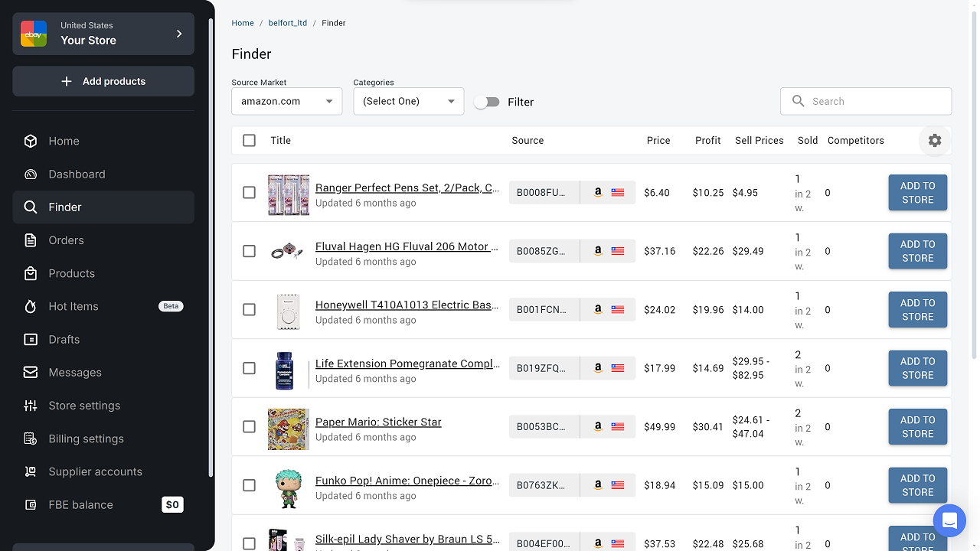Click Amazon icon in Paper Mario row

click(598, 427)
